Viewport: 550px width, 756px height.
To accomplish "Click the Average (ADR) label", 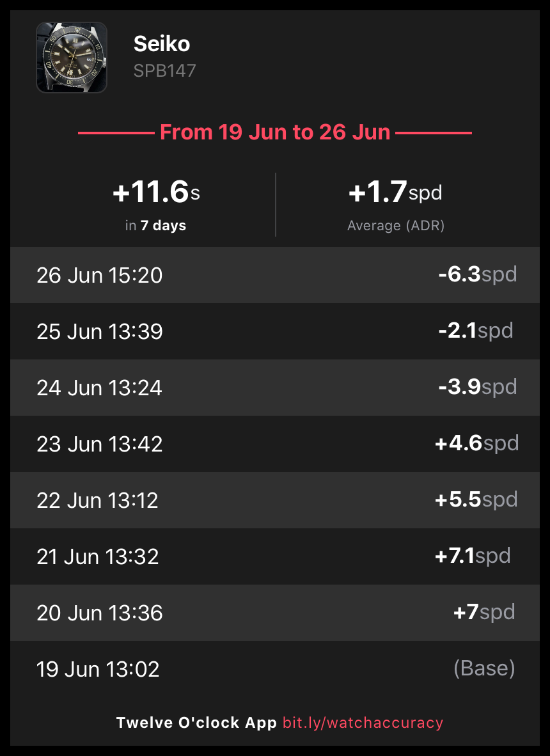I will 395,226.
